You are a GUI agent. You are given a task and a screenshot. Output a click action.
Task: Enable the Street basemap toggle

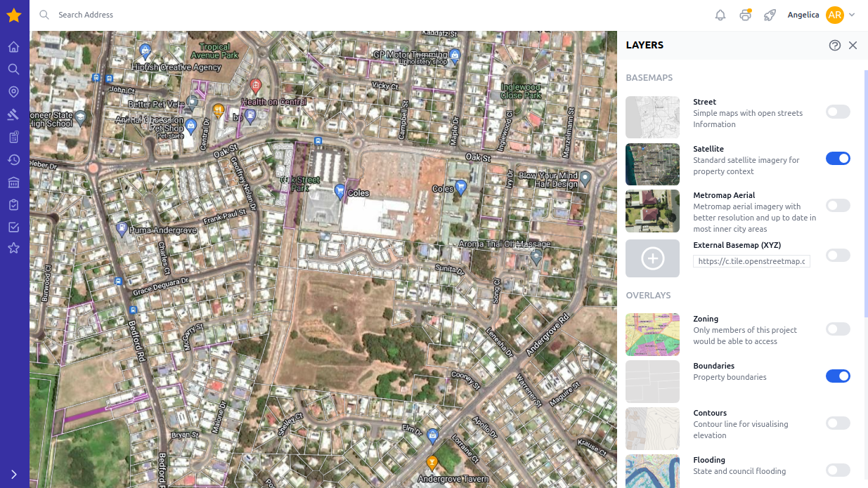click(838, 112)
